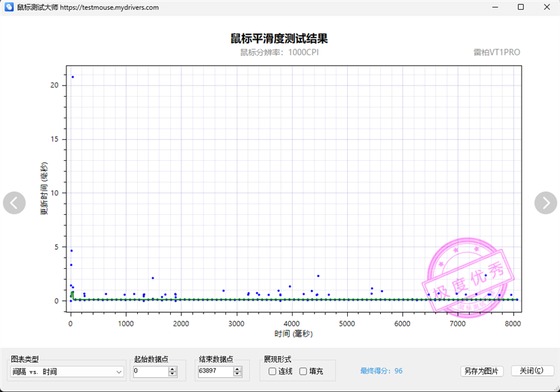Click the 极度优秀 pink stamp
Screen dimensions: 560x392
tap(468, 278)
